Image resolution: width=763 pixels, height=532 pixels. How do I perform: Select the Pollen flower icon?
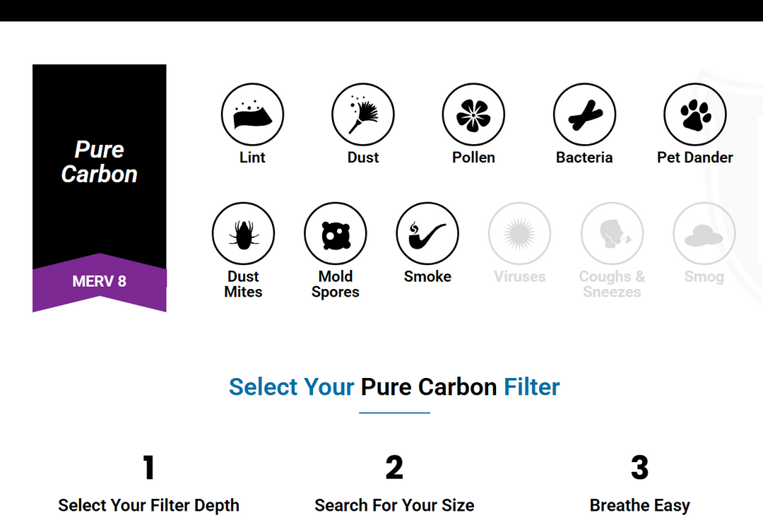pos(473,114)
